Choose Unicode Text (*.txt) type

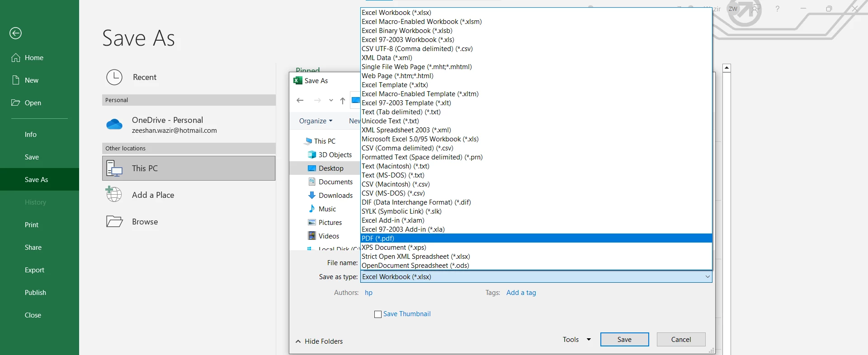536,121
